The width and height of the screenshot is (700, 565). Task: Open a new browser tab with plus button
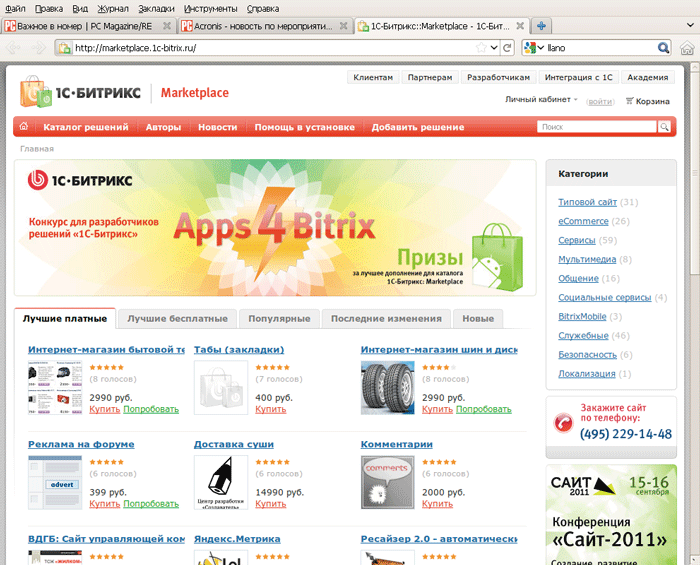point(541,25)
